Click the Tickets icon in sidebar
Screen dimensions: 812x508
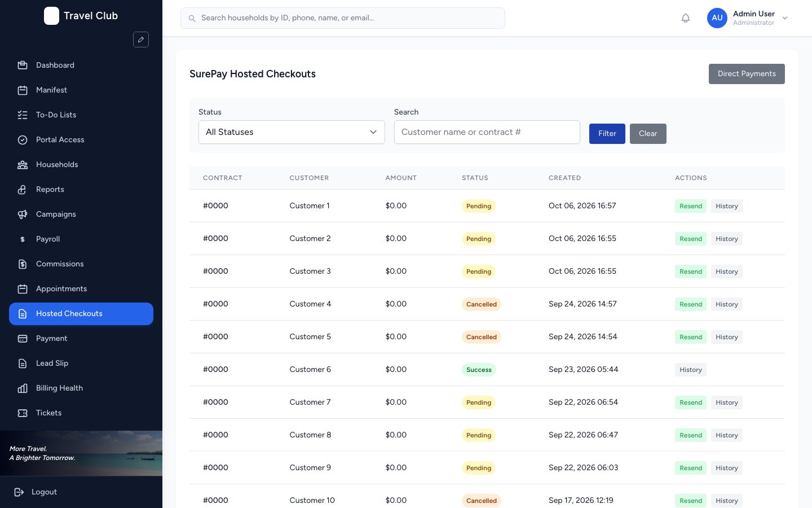(x=23, y=413)
